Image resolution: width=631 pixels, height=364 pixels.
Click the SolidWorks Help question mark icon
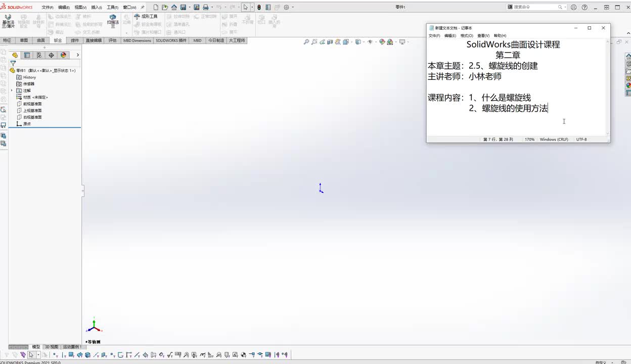point(585,7)
